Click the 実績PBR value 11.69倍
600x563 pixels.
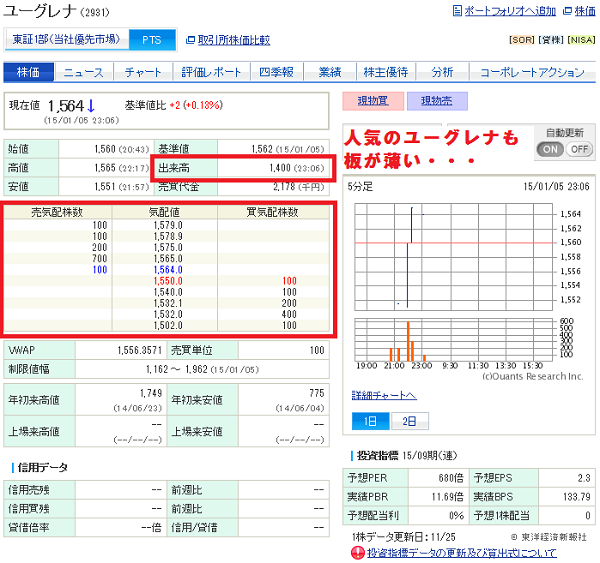click(447, 497)
